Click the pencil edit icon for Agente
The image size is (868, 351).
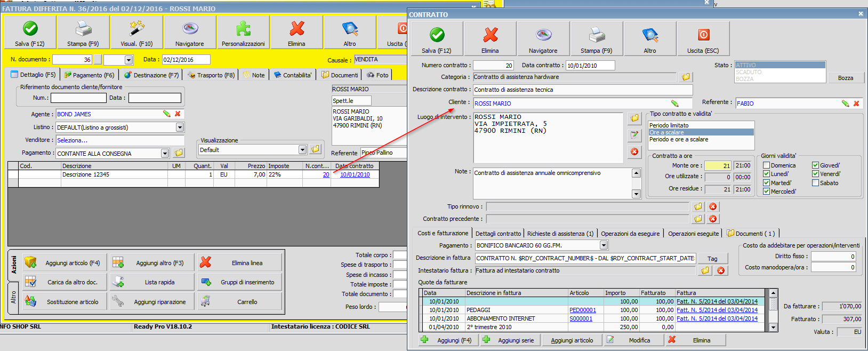tap(166, 114)
